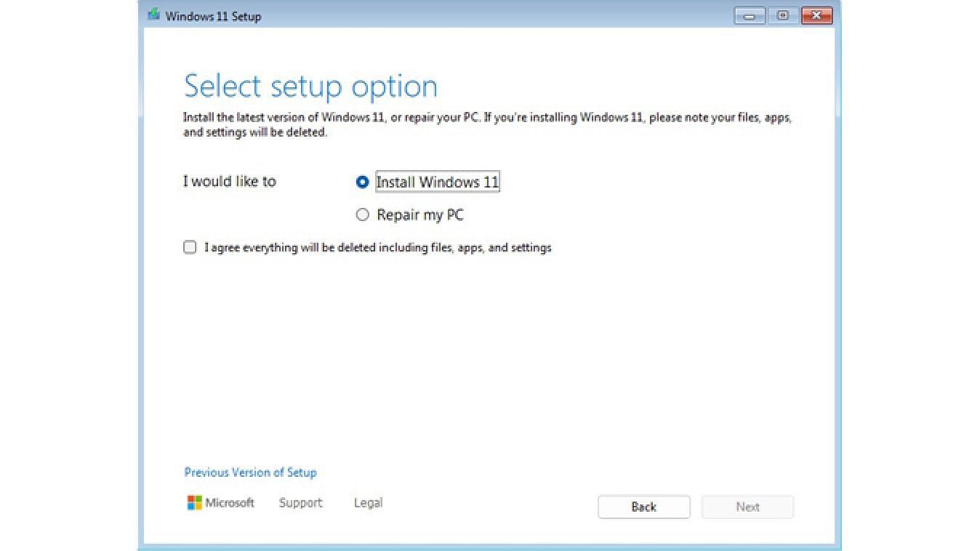
Task: Close the Windows 11 Setup window
Action: 816,15
